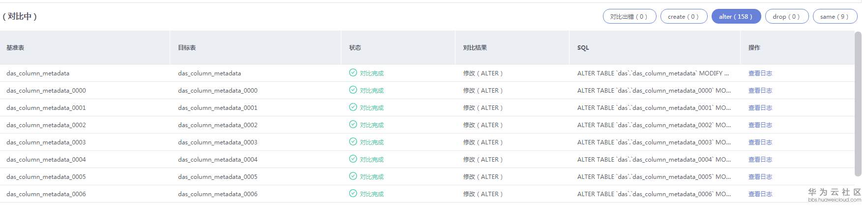View log for das_column_metadata_0002
Viewport: 868px width, 207px height.
tap(760, 125)
